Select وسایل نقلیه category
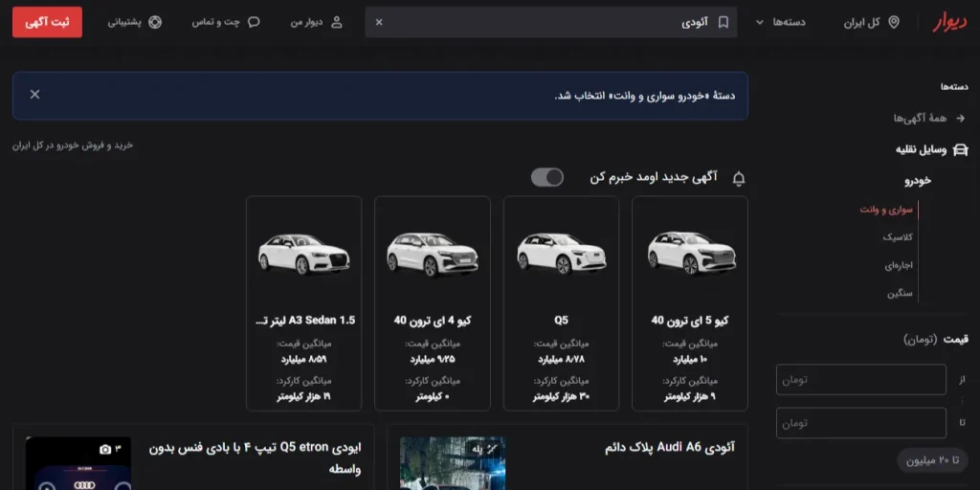This screenshot has height=490, width=980. click(922, 150)
